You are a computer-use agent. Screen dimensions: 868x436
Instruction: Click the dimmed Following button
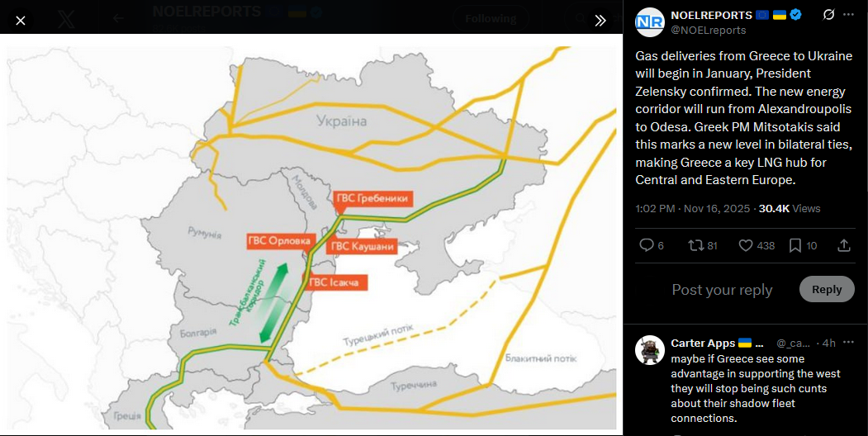pos(491,19)
